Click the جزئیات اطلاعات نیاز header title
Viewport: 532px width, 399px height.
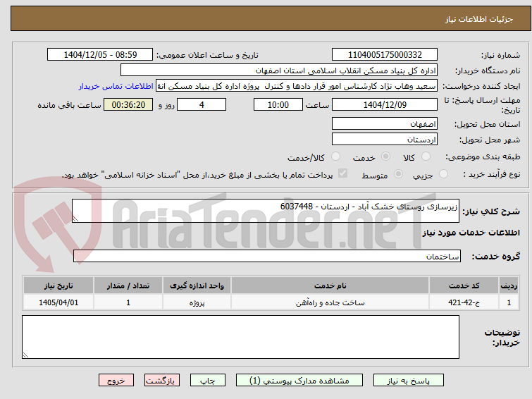tap(479, 19)
